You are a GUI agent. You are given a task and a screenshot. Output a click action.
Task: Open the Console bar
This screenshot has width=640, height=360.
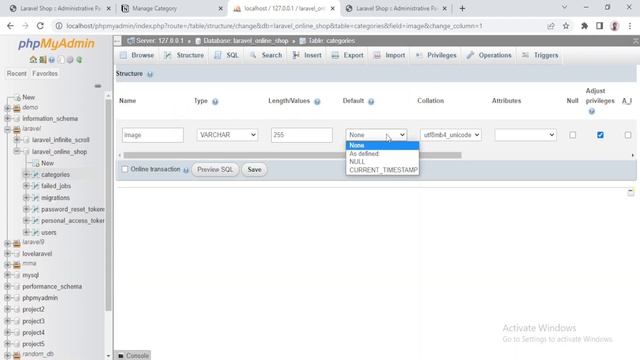click(x=133, y=356)
